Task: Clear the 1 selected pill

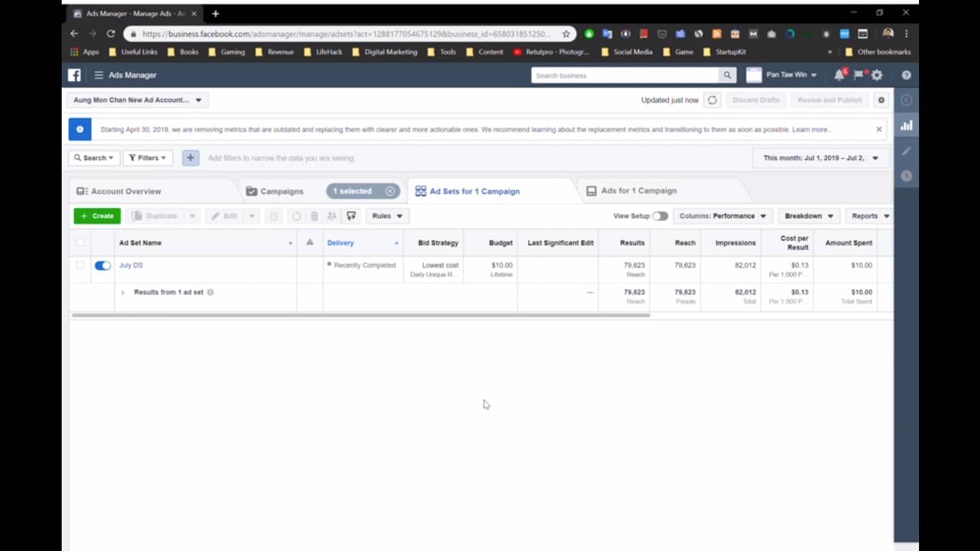Action: coord(390,191)
